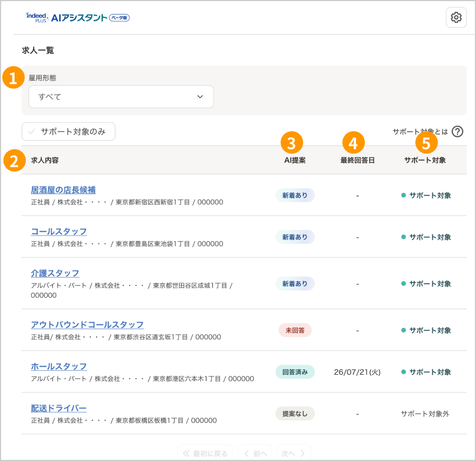Open the 居酒屋の店長候補 job link
The image size is (476, 461).
click(63, 190)
